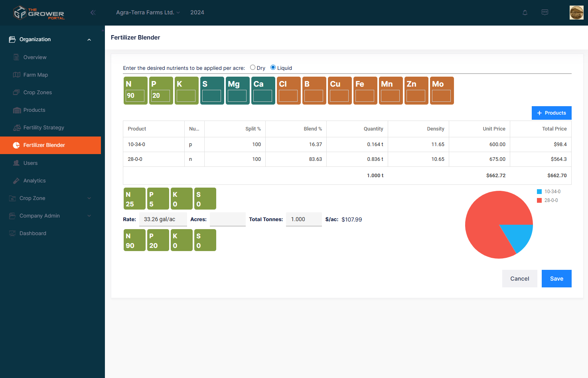Click the blue 10-34-0 legend swatch
Screen dimensions: 588x378
pyautogui.click(x=539, y=192)
